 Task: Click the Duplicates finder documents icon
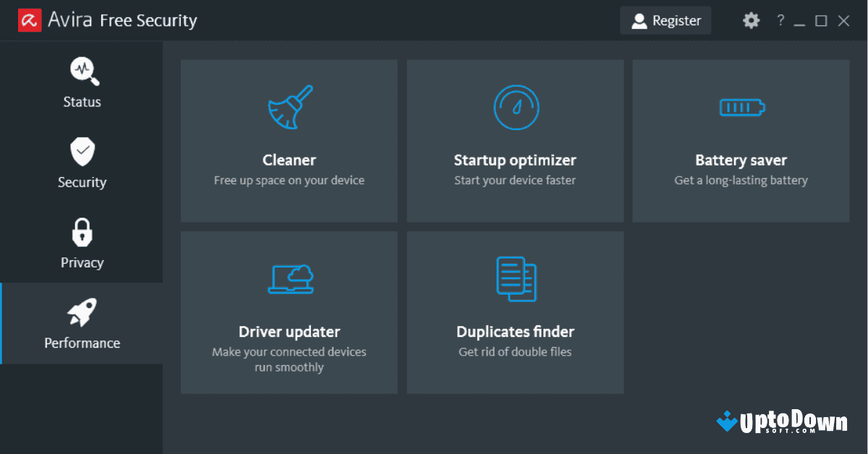(x=515, y=278)
